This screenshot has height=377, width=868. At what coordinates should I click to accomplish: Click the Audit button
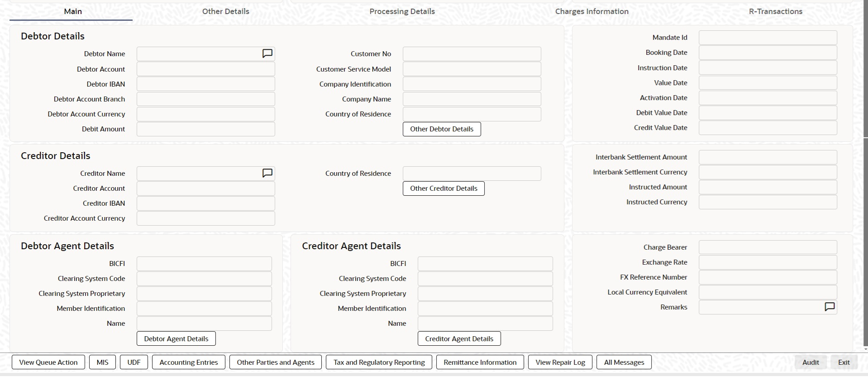tap(811, 362)
